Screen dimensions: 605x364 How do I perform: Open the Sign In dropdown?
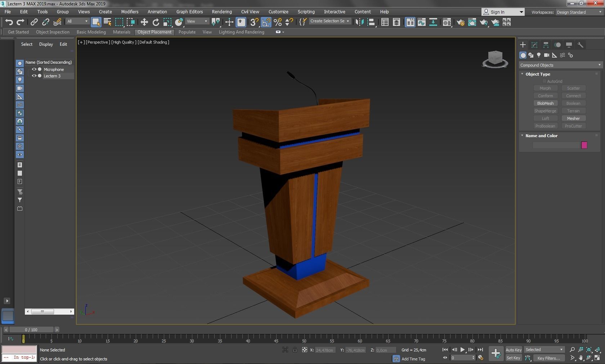tap(503, 12)
